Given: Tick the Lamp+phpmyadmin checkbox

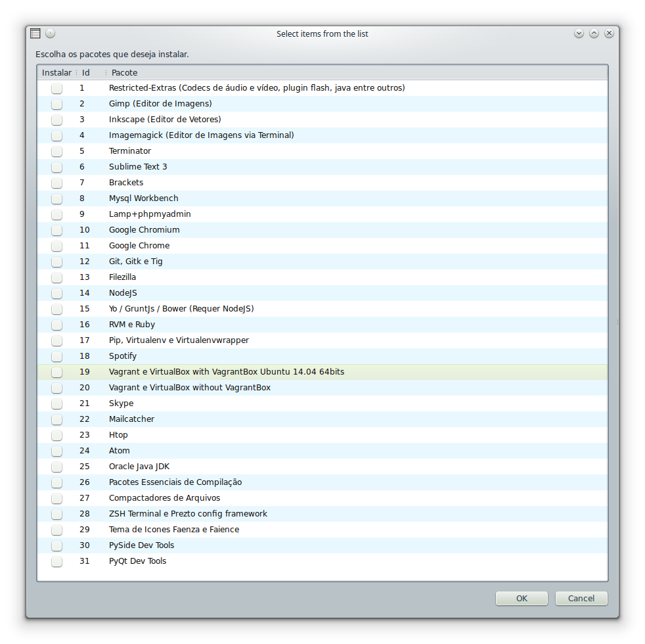Looking at the screenshot, I should [56, 214].
